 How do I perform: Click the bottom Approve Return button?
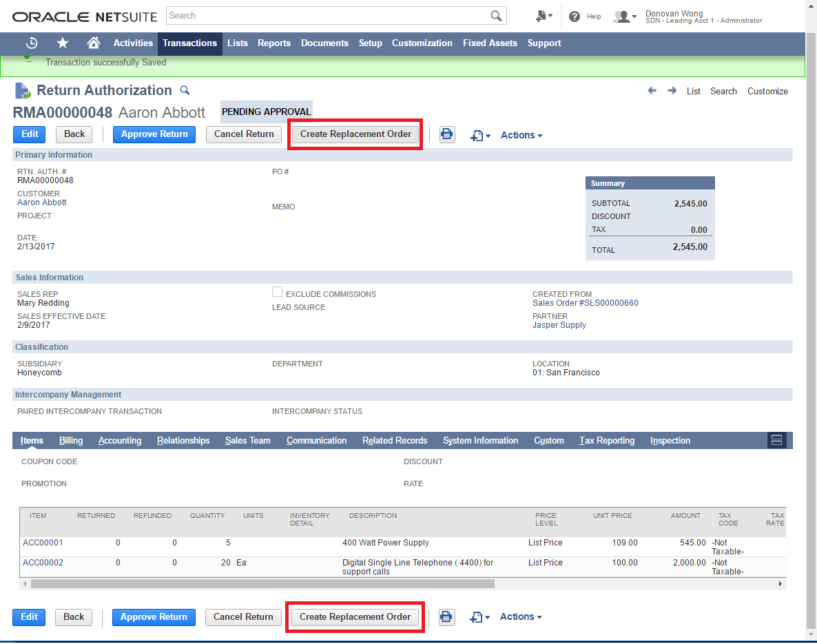[154, 617]
